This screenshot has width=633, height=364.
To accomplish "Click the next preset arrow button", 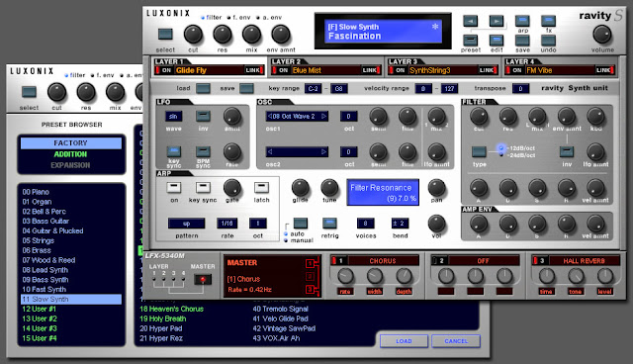I will [497, 21].
